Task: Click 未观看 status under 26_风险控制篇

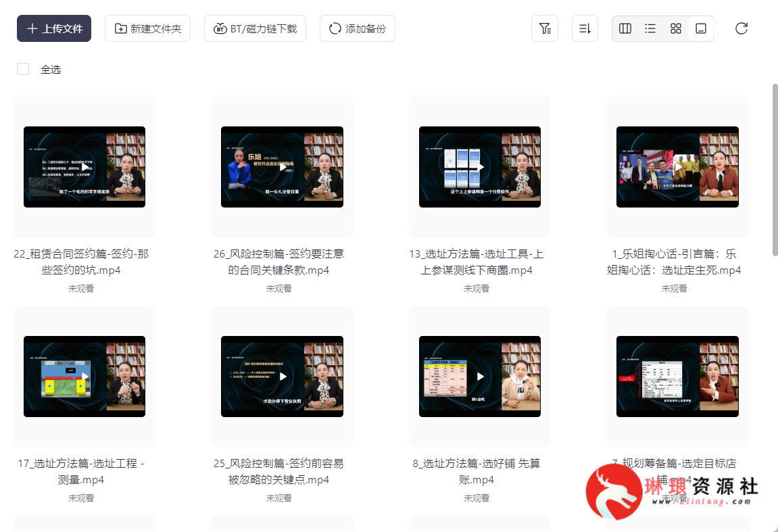Action: tap(279, 289)
